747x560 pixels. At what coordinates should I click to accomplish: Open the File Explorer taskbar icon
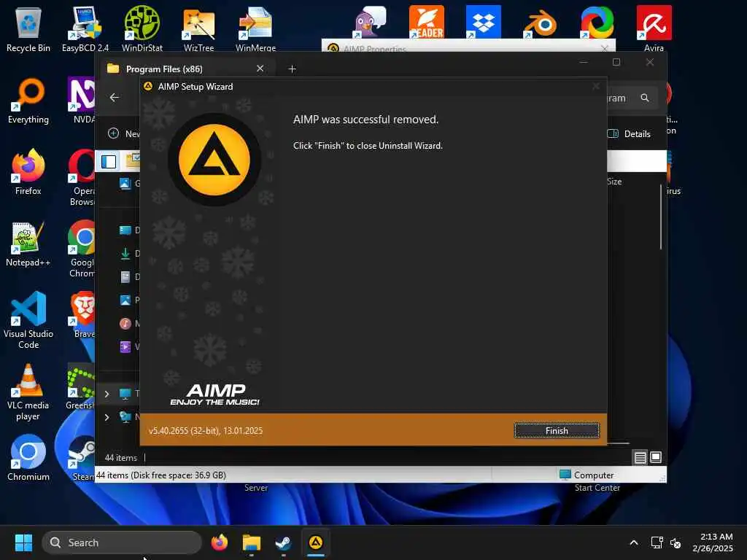[251, 542]
